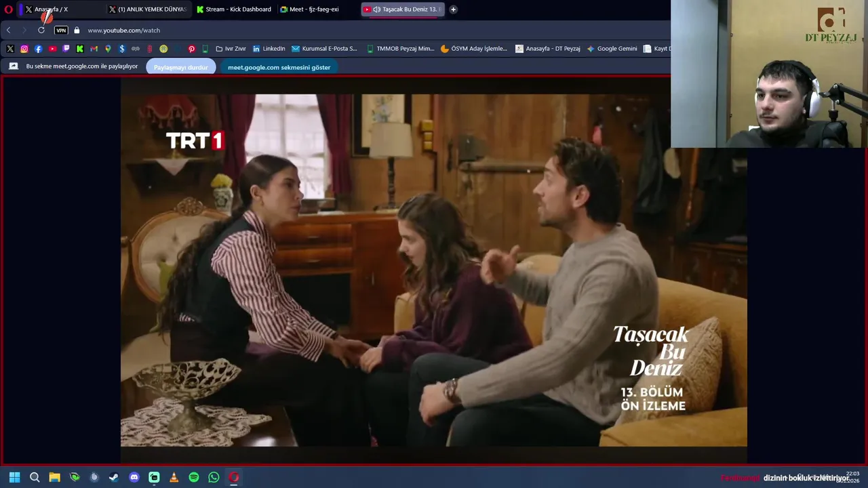Open the green phone bookmark icon
Screen dimensions: 868x488
click(205, 49)
